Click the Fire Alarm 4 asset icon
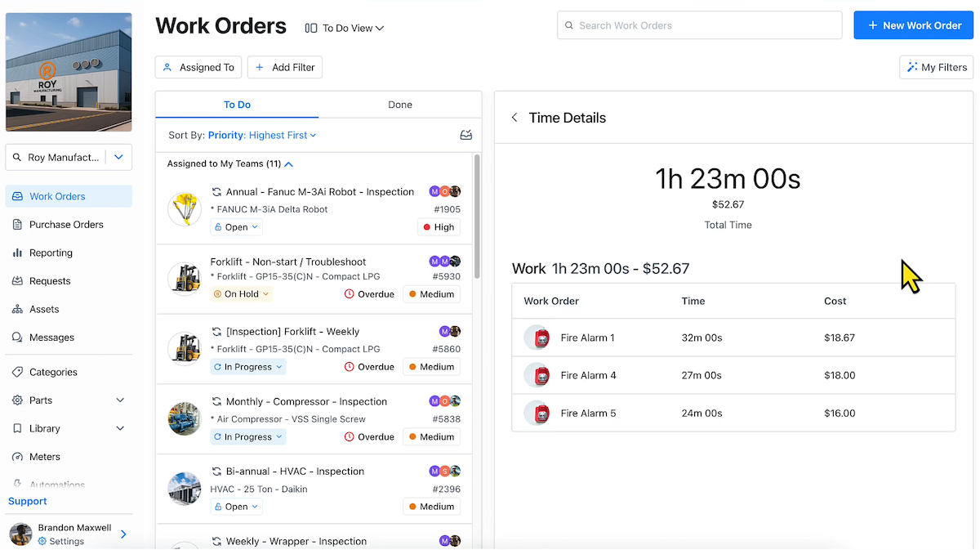Image resolution: width=980 pixels, height=550 pixels. pos(537,375)
